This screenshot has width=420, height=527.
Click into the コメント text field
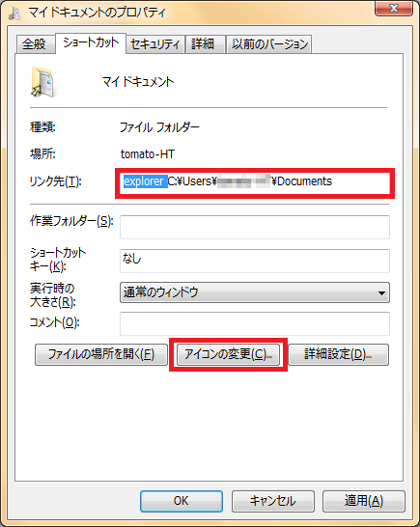point(255,323)
